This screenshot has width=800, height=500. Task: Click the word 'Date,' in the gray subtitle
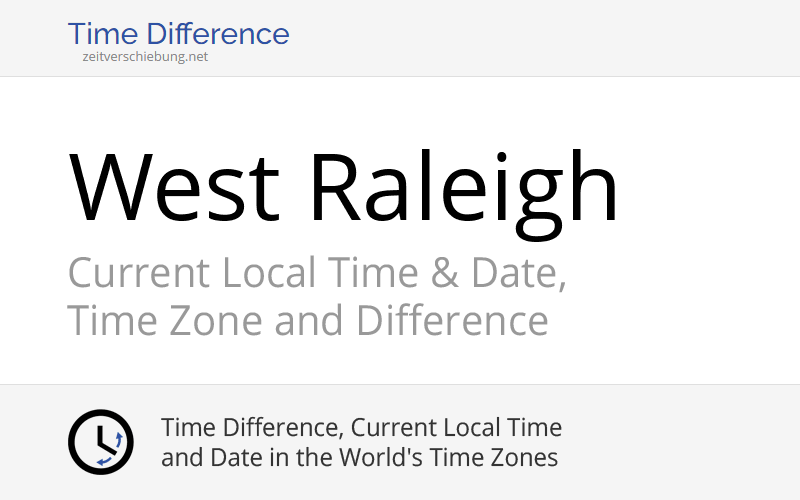(518, 273)
